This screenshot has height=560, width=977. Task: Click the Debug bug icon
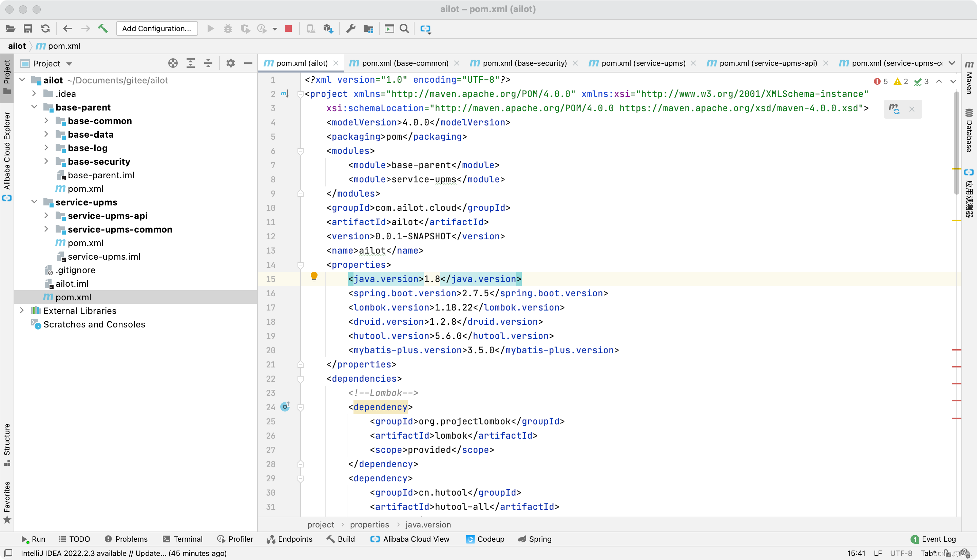tap(228, 28)
